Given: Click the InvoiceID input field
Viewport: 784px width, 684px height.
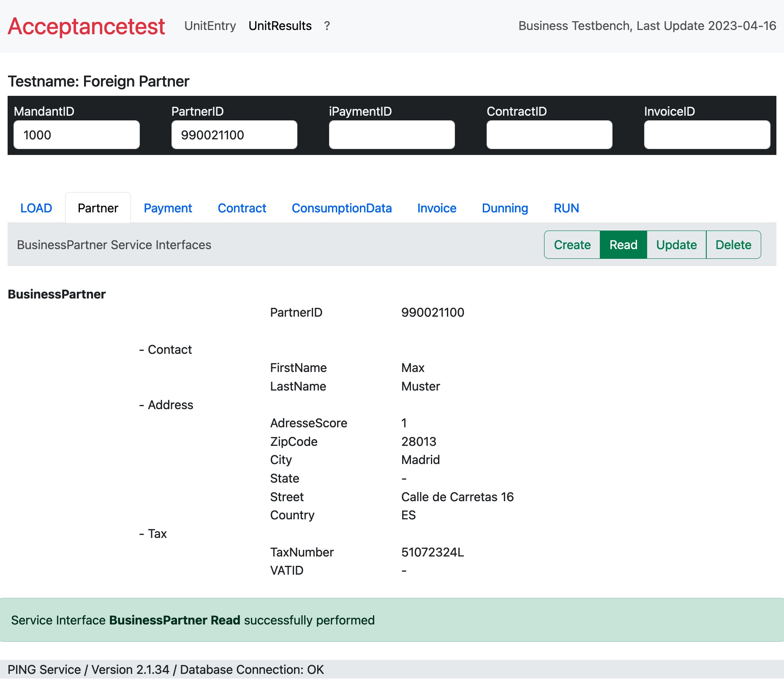Looking at the screenshot, I should coord(707,135).
